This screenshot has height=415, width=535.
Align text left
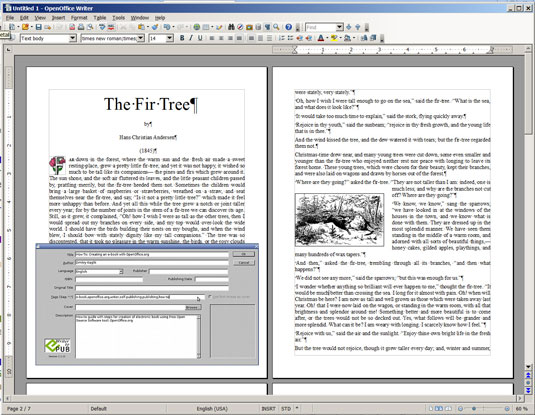(x=212, y=38)
